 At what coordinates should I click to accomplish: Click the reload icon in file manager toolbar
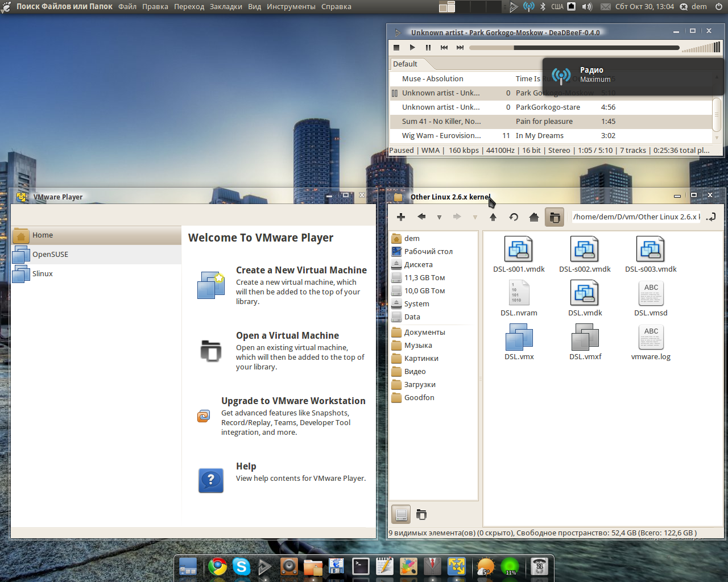[x=514, y=217]
